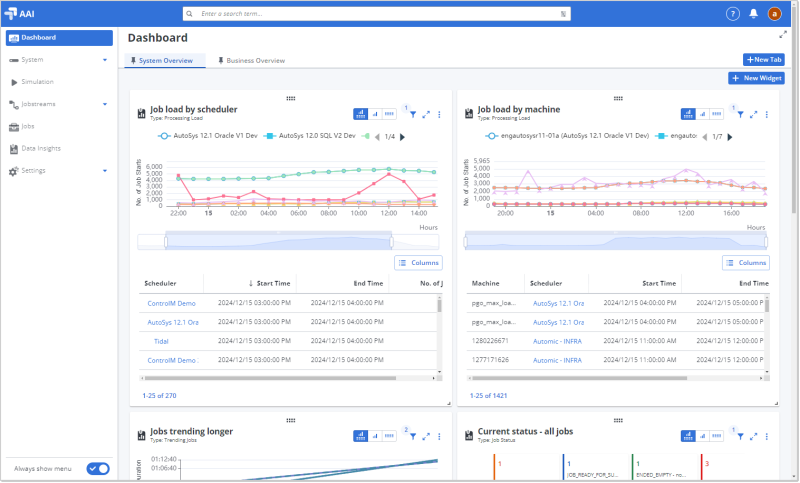Screen dimensions: 800x483
Task: Go to next machine legend page
Action: coord(730,137)
